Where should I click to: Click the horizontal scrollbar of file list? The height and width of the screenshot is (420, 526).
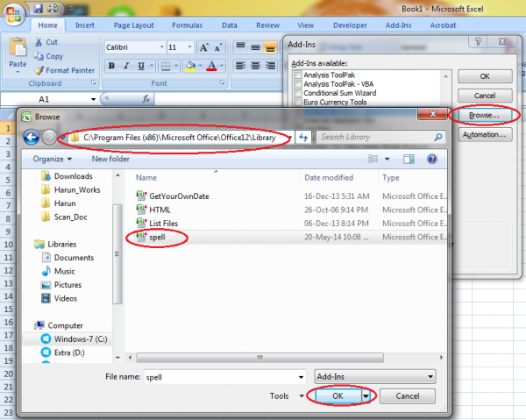259,358
